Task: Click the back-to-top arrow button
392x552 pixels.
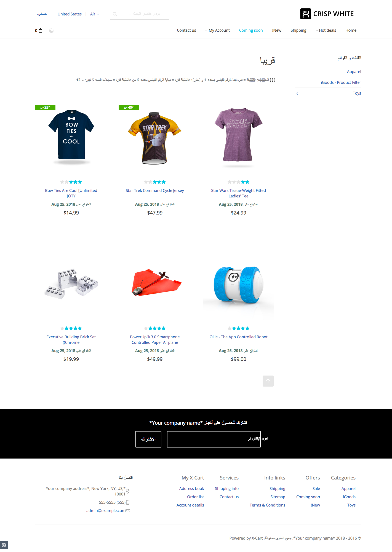Action: point(268,381)
